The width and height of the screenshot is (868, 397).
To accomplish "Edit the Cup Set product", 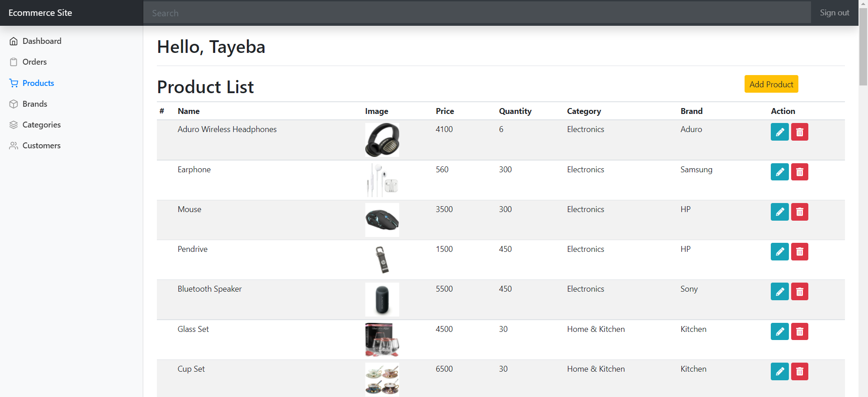I will click(779, 371).
